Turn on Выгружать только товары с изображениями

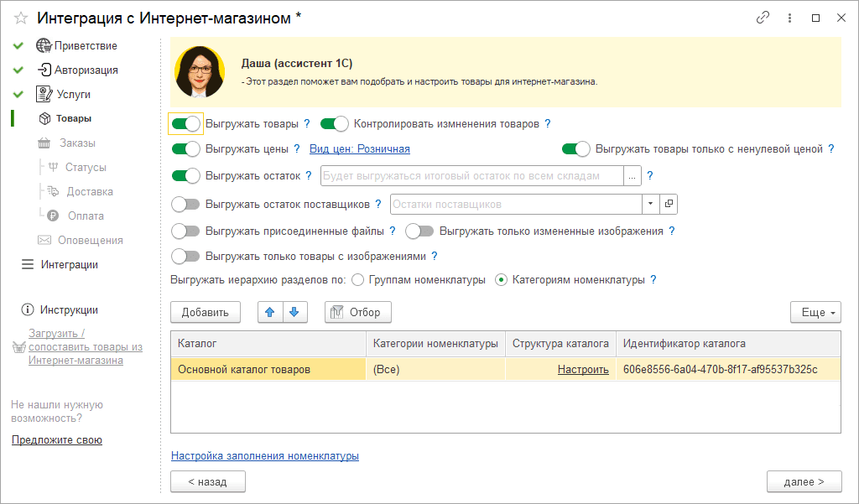186,256
